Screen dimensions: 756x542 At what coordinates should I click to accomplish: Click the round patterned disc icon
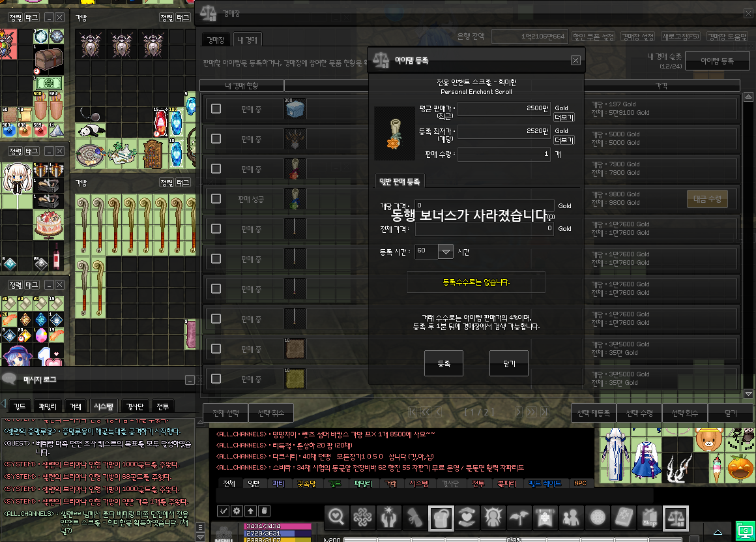598,518
